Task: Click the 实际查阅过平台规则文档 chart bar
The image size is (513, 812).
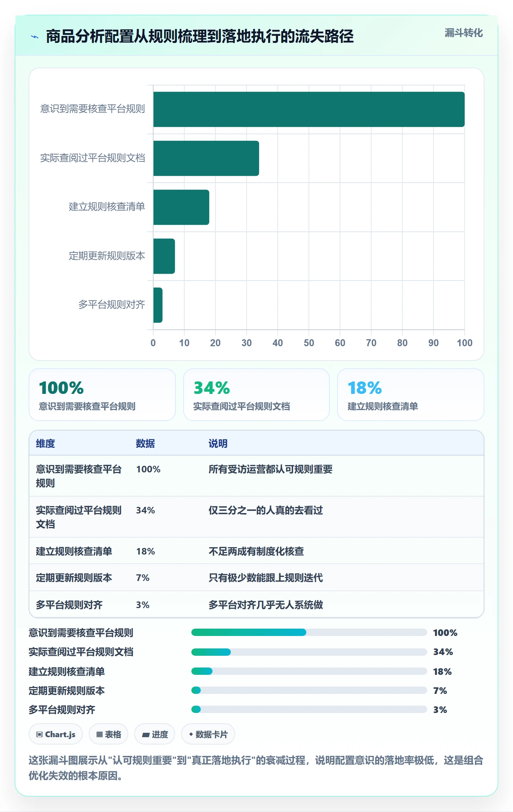Action: (x=206, y=158)
